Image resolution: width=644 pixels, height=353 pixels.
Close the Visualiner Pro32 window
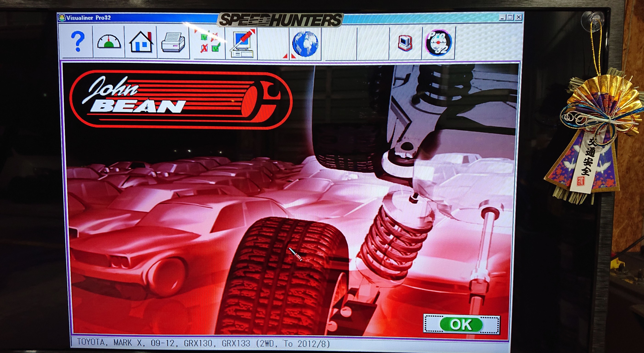519,17
